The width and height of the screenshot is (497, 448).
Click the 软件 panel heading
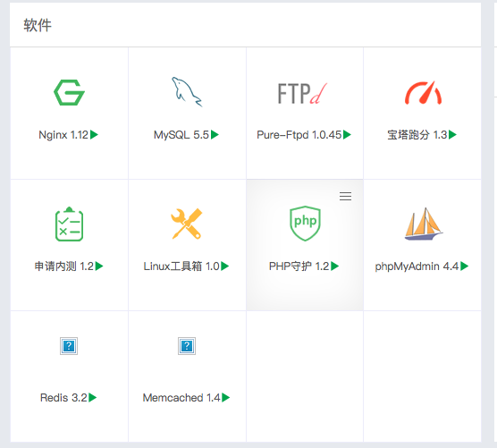pos(38,25)
